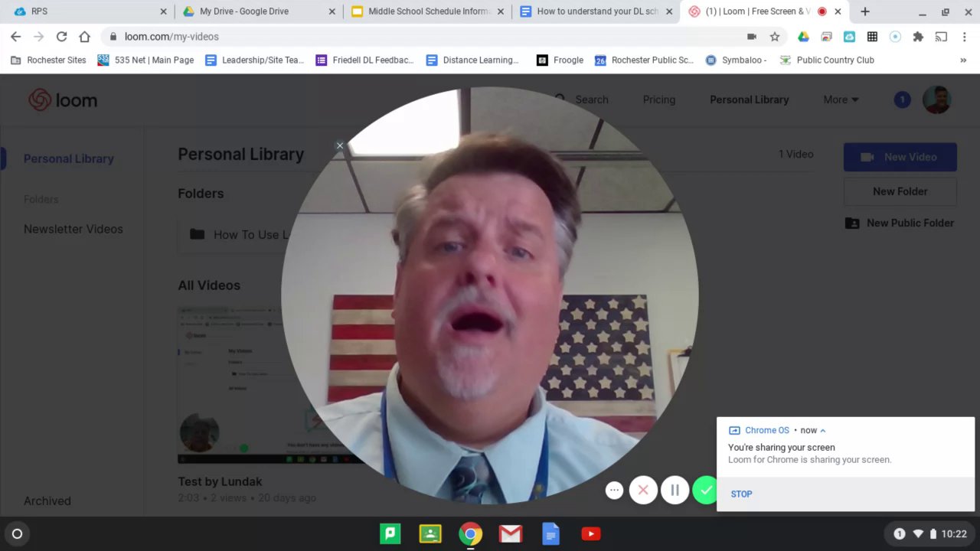
Task: Open the user profile avatar menu
Action: (x=936, y=99)
